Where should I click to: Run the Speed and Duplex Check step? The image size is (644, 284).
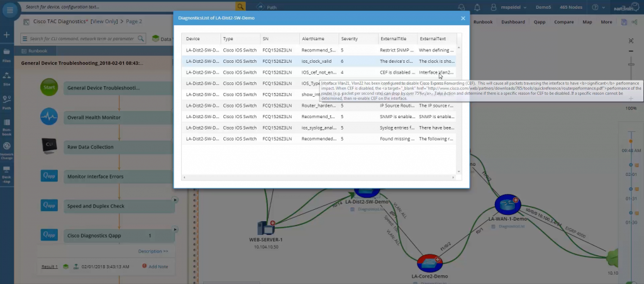(x=175, y=200)
